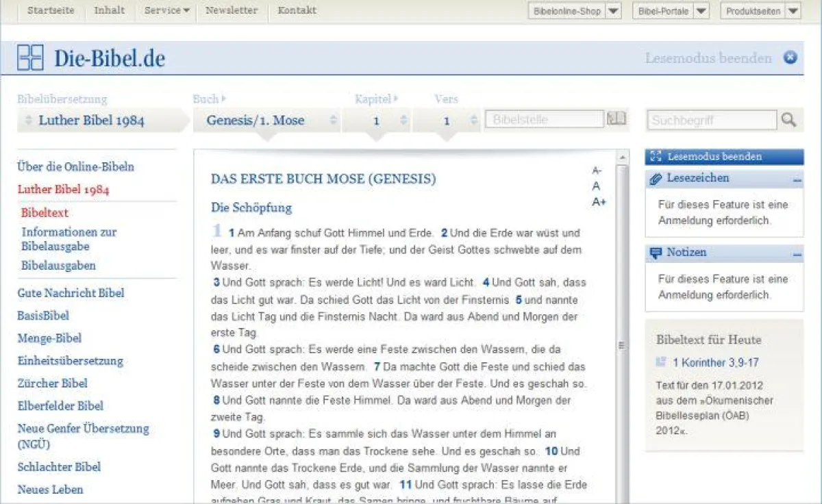822x504 pixels.
Task: Click verse number 9
Action: (216, 433)
